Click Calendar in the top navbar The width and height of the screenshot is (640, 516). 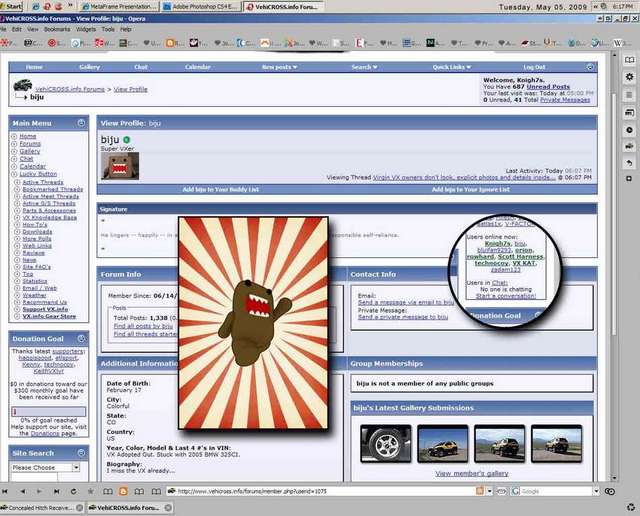click(198, 67)
